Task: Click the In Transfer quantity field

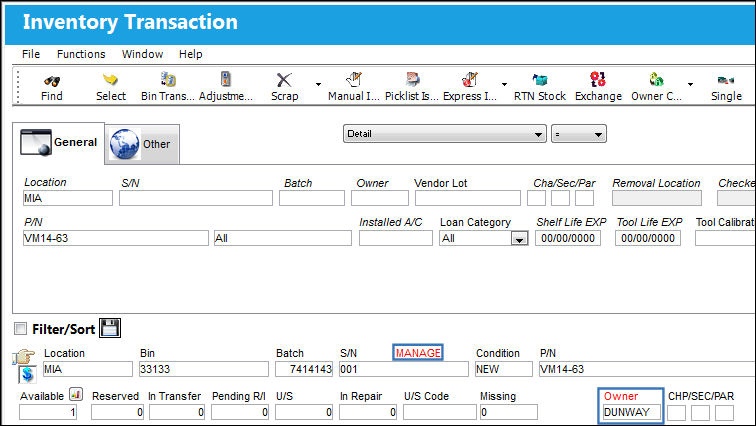Action: [177, 412]
